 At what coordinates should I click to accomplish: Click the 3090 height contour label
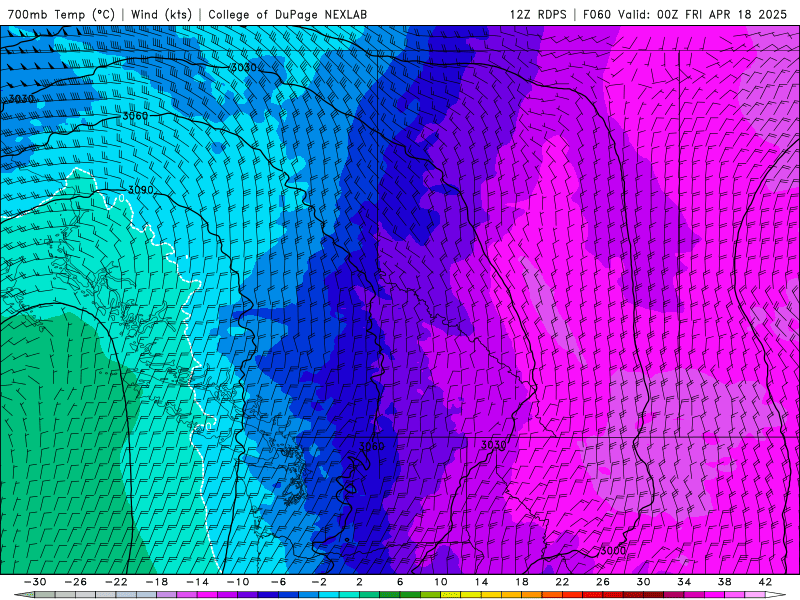tap(140, 190)
